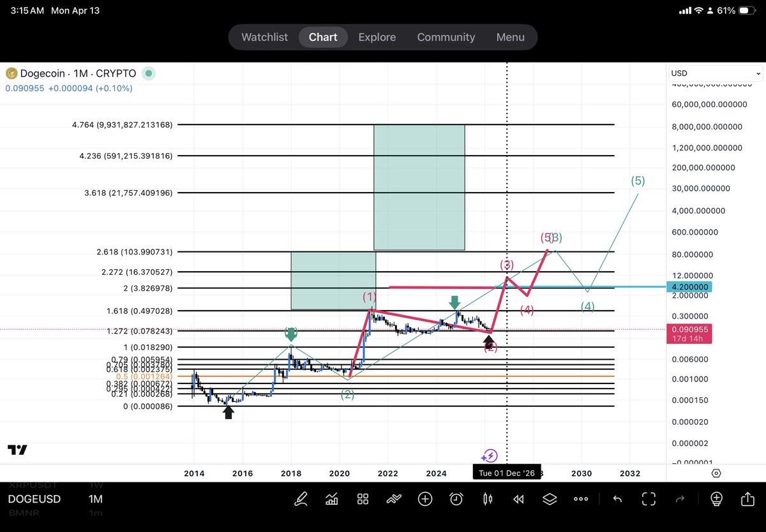Tap the Dogecoin coin logo
Image resolution: width=766 pixels, height=532 pixels.
tap(10, 73)
